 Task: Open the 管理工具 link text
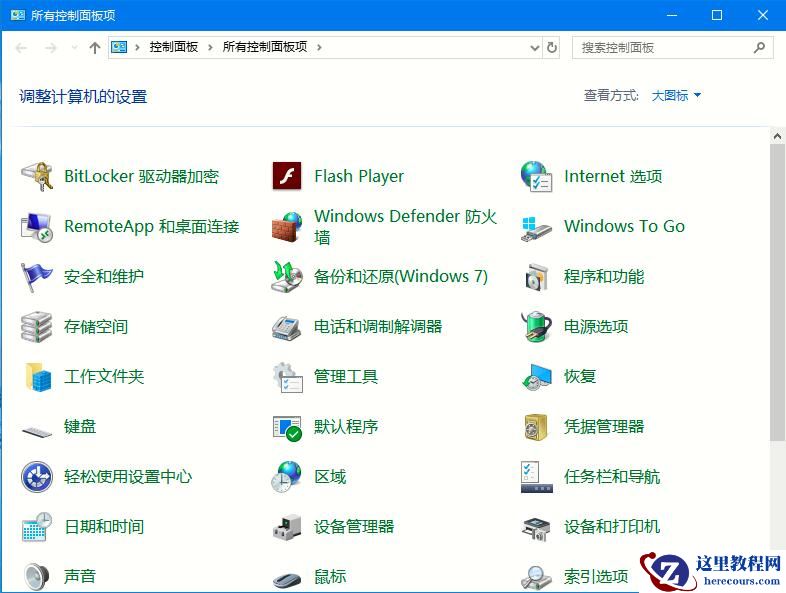(346, 376)
